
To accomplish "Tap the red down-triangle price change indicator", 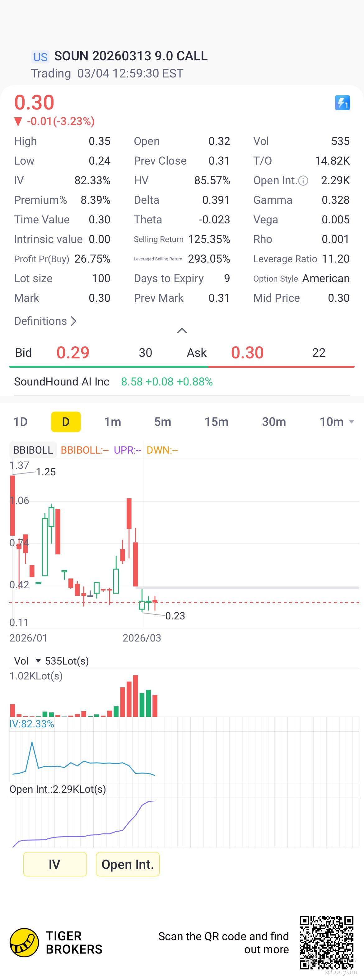I will pos(18,122).
